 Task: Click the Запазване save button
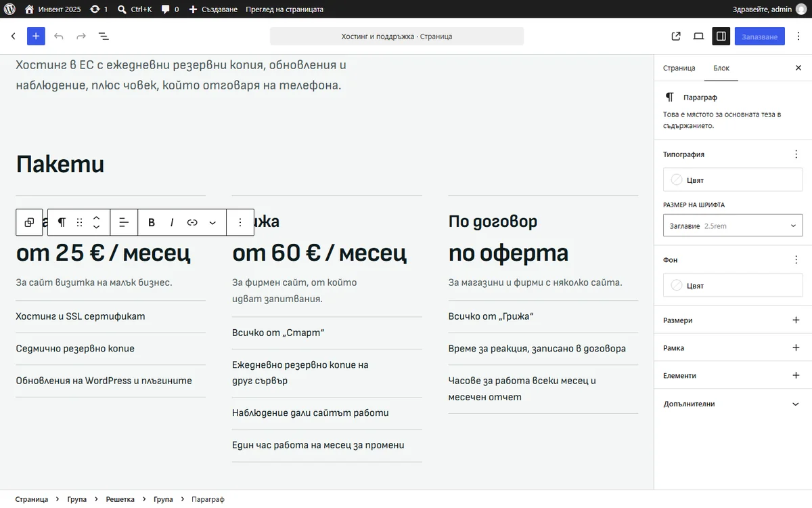point(760,36)
